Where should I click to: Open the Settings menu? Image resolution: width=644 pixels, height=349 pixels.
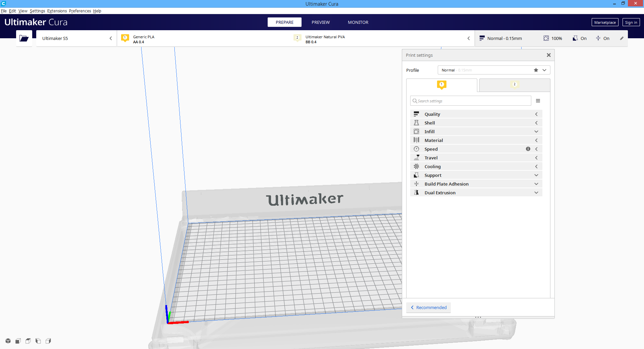(37, 11)
